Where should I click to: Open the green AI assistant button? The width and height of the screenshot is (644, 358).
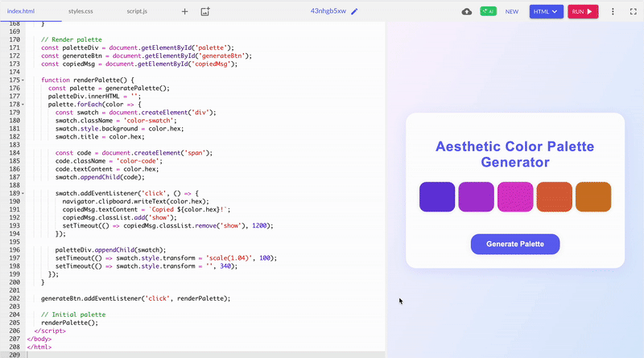(489, 11)
